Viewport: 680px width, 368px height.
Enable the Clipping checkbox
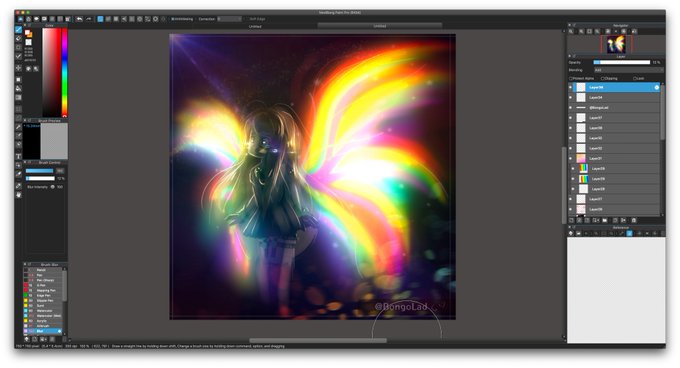(x=602, y=78)
